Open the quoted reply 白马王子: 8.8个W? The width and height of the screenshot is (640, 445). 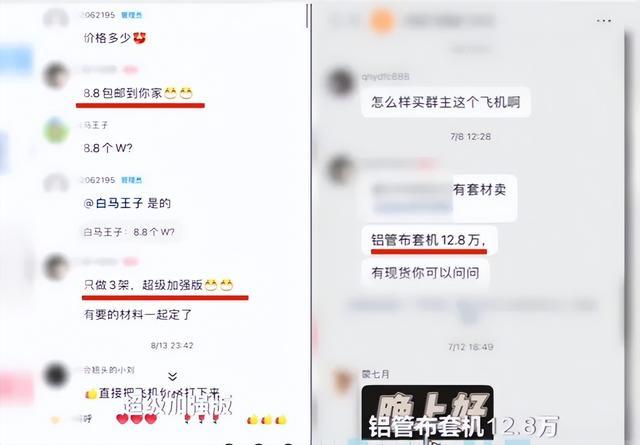coord(129,232)
